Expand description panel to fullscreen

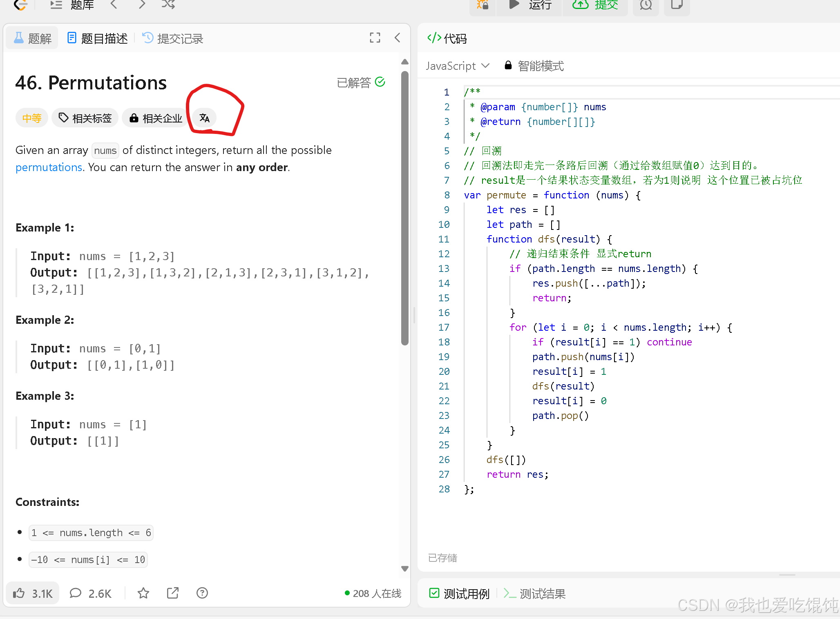pyautogui.click(x=375, y=38)
